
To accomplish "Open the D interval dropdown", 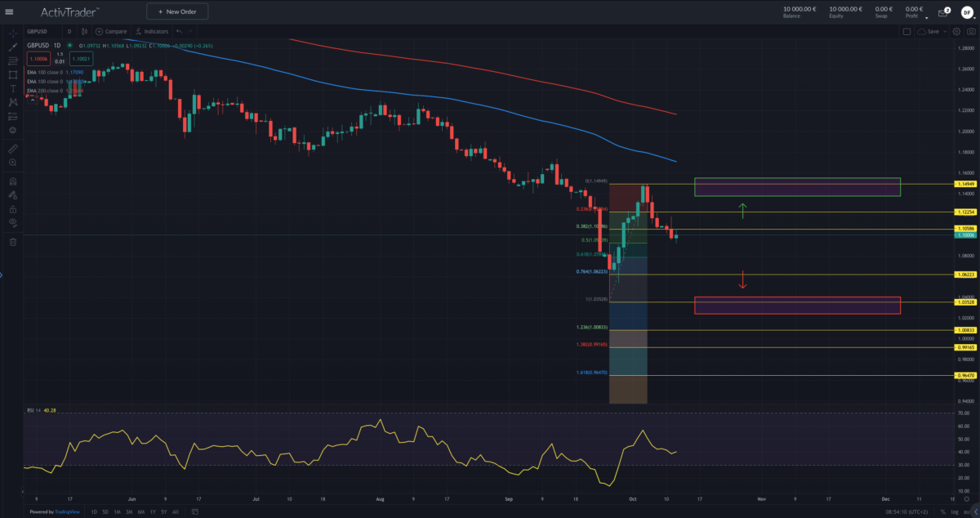I will point(70,31).
